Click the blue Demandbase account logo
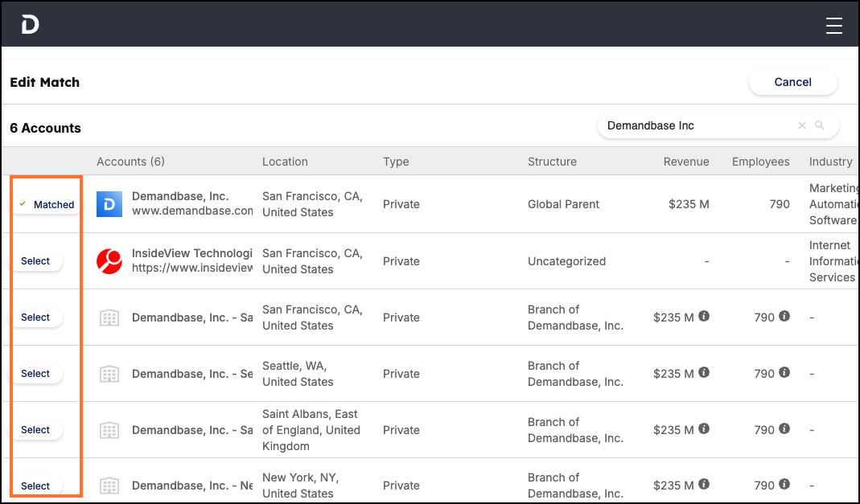 click(x=109, y=204)
